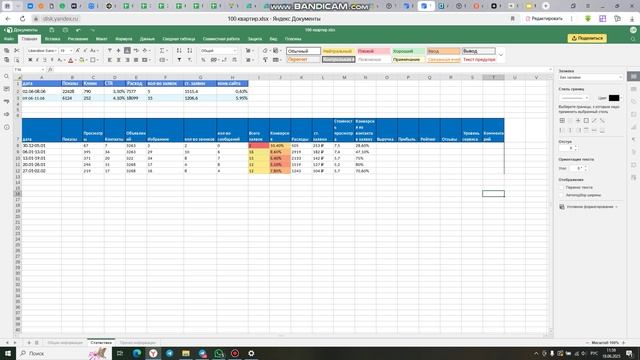The width and height of the screenshot is (640, 360).
Task: Switch to the Вставка tab
Action: [52, 39]
